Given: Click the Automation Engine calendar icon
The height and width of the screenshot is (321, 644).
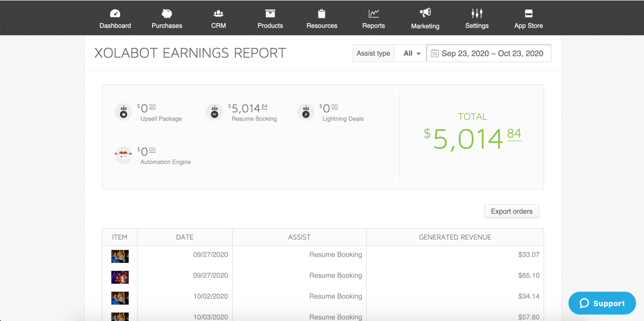Looking at the screenshot, I should pos(124,155).
